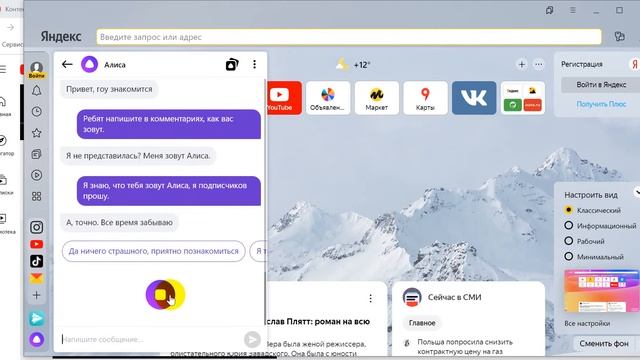Click the skills icon in Alice header
The height and width of the screenshot is (360, 640).
tap(232, 64)
